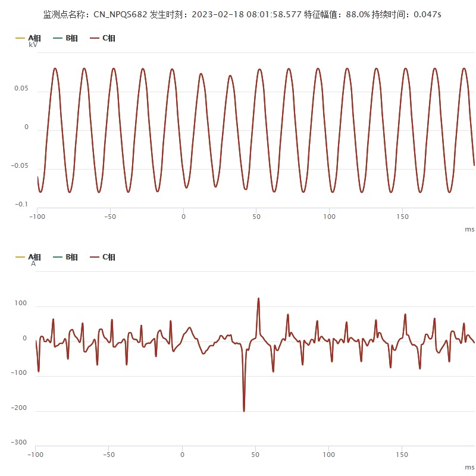The width and height of the screenshot is (476, 476).
Task: Click the green B相 line marker in the current legend
Action: [58, 257]
